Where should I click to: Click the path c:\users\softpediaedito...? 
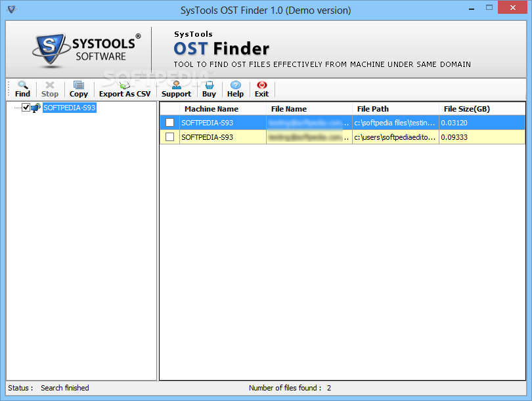coord(395,137)
